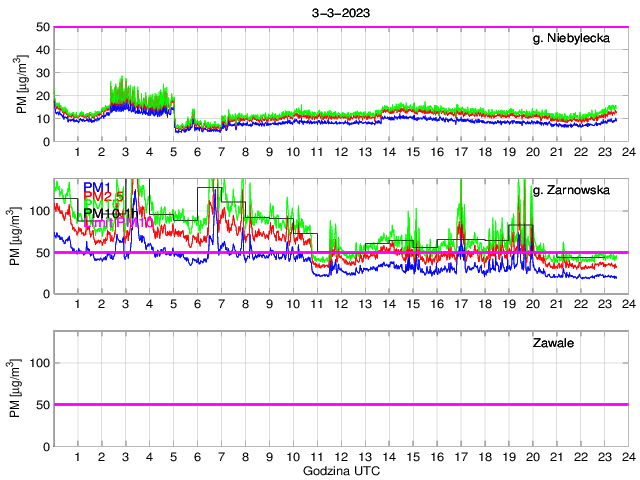Select the red PM2.5 legend entry
The width and height of the screenshot is (640, 480).
click(x=102, y=199)
